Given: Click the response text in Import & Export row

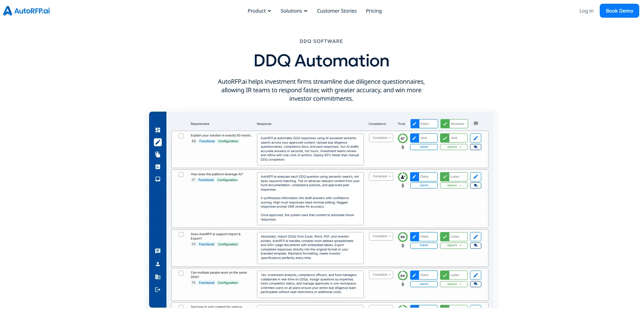Looking at the screenshot, I should (310, 247).
